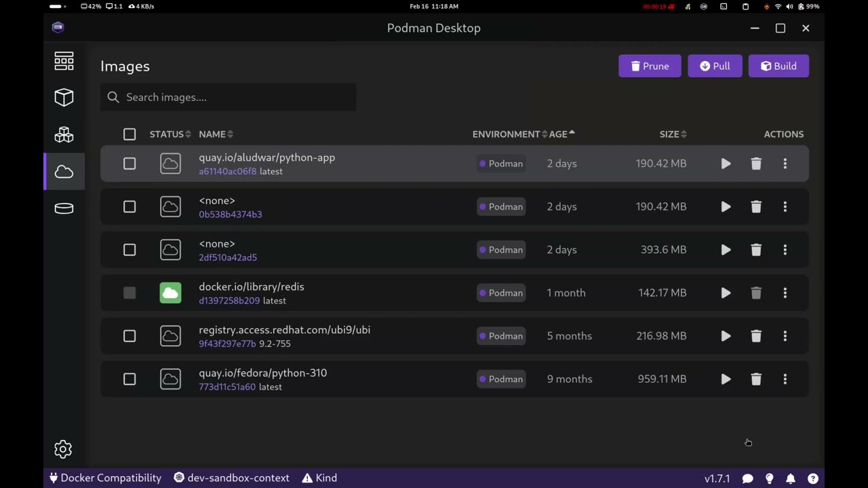Delete the image 2df510a42ad5
Image resolution: width=868 pixels, height=488 pixels.
click(x=756, y=249)
